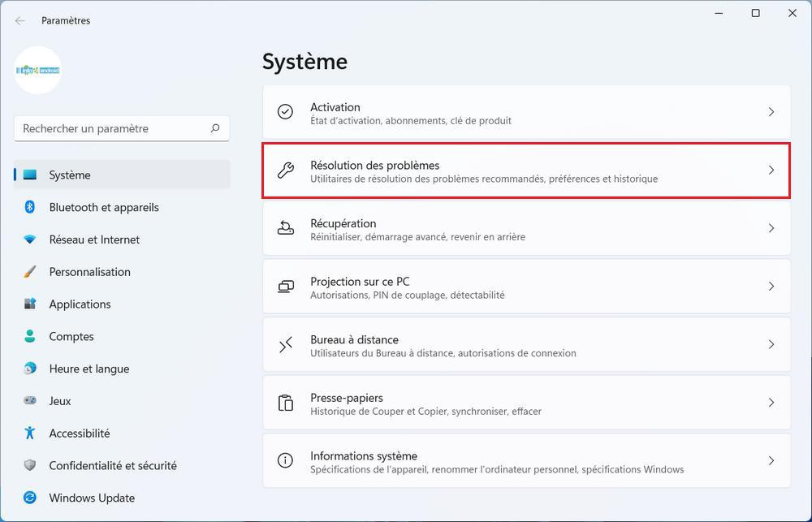Switch to Comptes settings
This screenshot has height=522, width=812.
coord(122,336)
